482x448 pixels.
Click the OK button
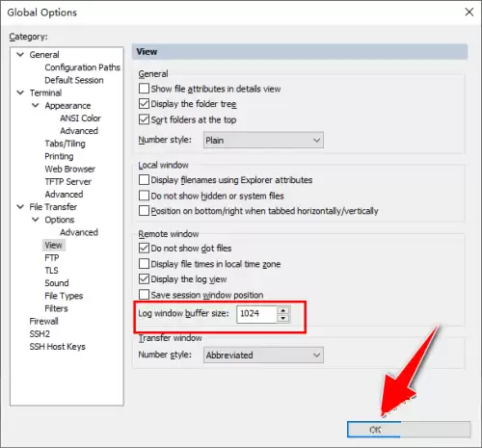[409, 430]
